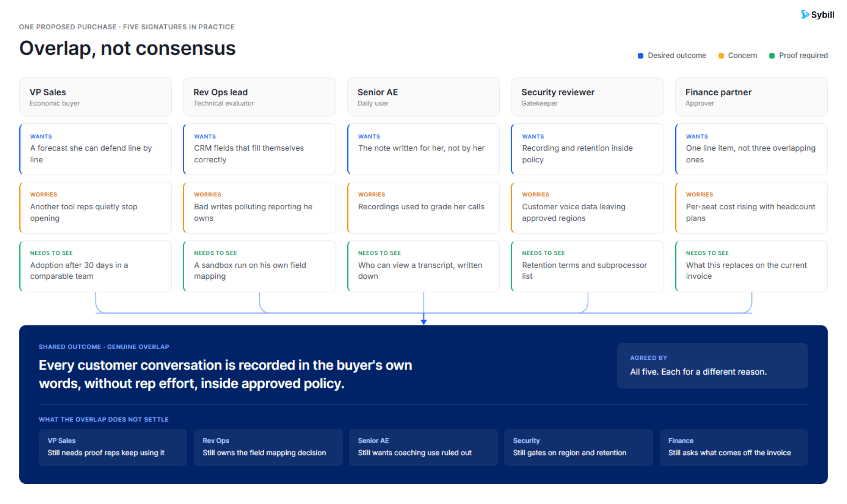Click the 'Technical evaluator' subtitle
Viewport: 847px width, 504px height.
pos(224,104)
